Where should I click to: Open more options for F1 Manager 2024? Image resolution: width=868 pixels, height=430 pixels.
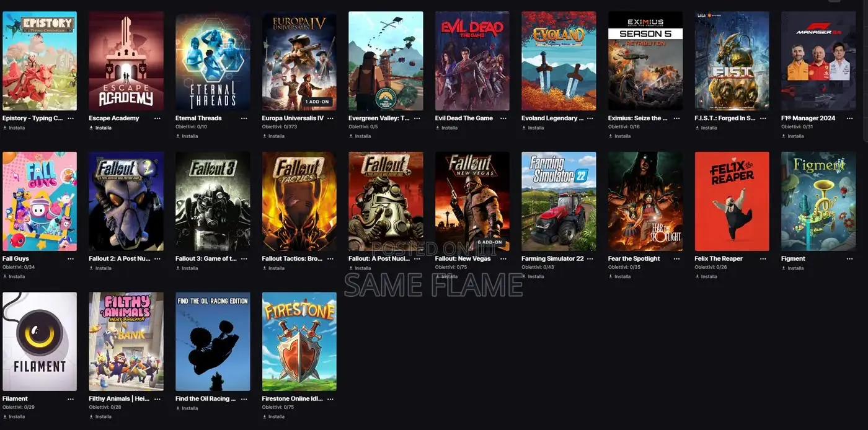coord(849,118)
